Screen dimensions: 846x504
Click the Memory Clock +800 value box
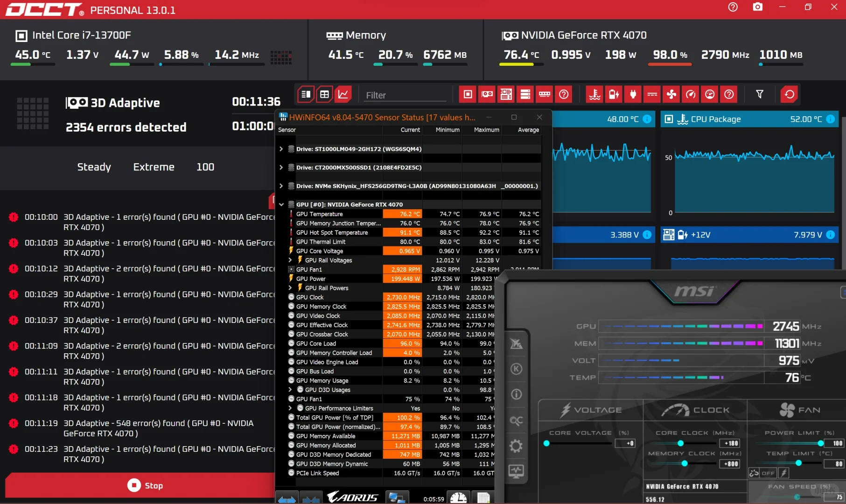click(x=729, y=463)
